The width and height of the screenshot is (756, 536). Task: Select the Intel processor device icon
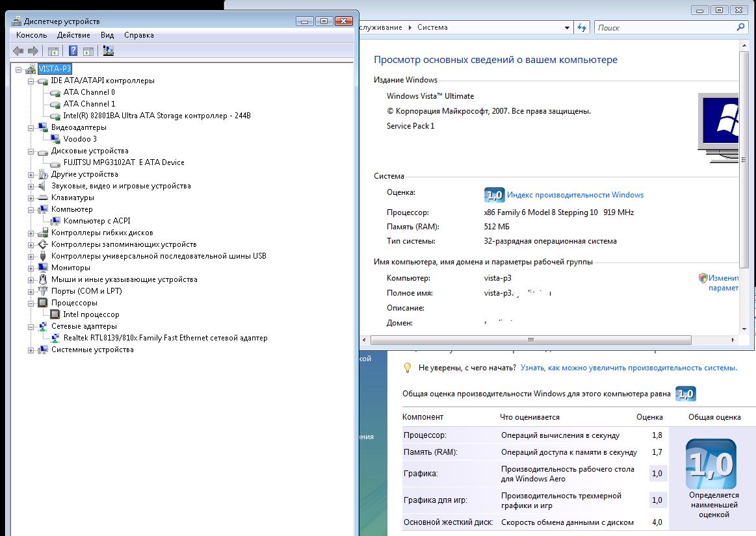pyautogui.click(x=55, y=314)
